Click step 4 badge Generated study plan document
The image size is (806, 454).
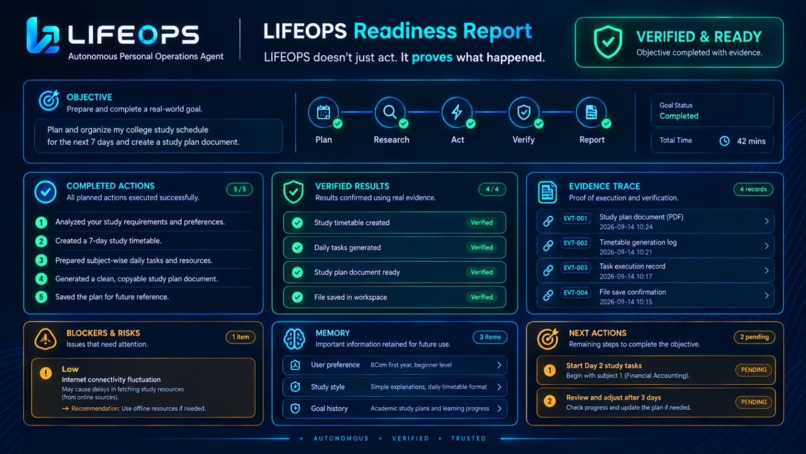(x=41, y=279)
